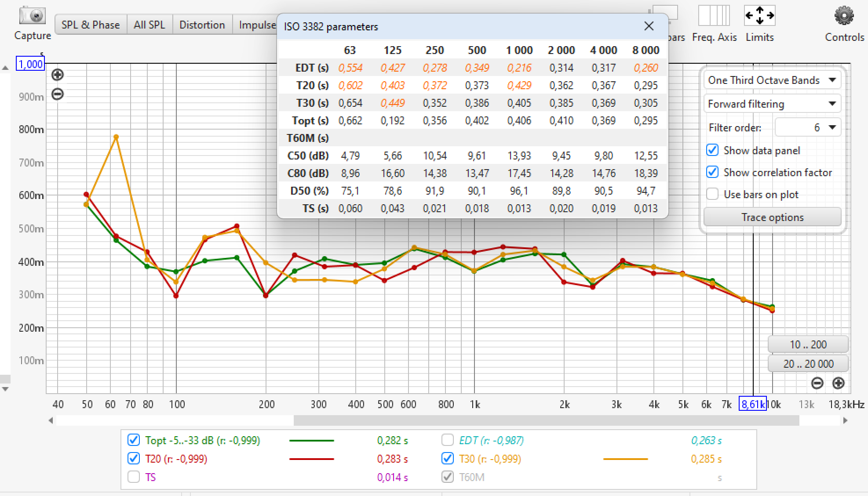868x496 pixels.
Task: Zoom in horizontal axis with the bottom-right plus icon
Action: coord(838,383)
